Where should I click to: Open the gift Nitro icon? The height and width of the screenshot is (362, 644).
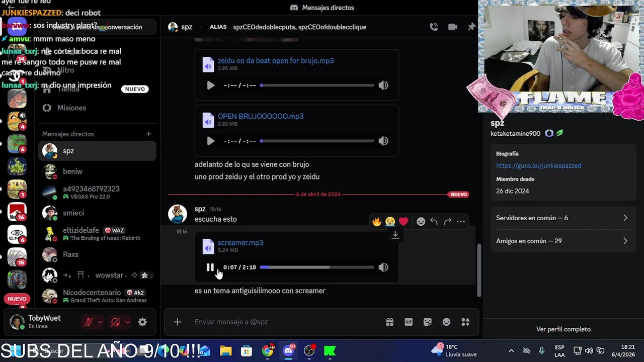pyautogui.click(x=389, y=322)
